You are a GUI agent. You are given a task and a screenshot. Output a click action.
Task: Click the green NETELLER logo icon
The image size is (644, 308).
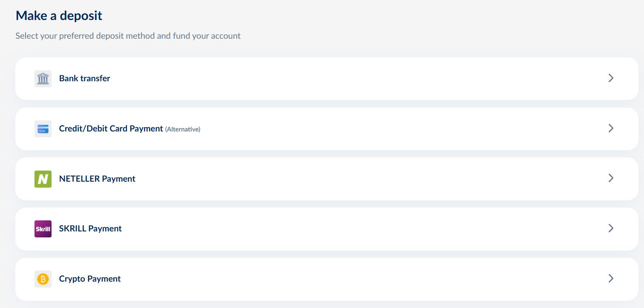(43, 179)
